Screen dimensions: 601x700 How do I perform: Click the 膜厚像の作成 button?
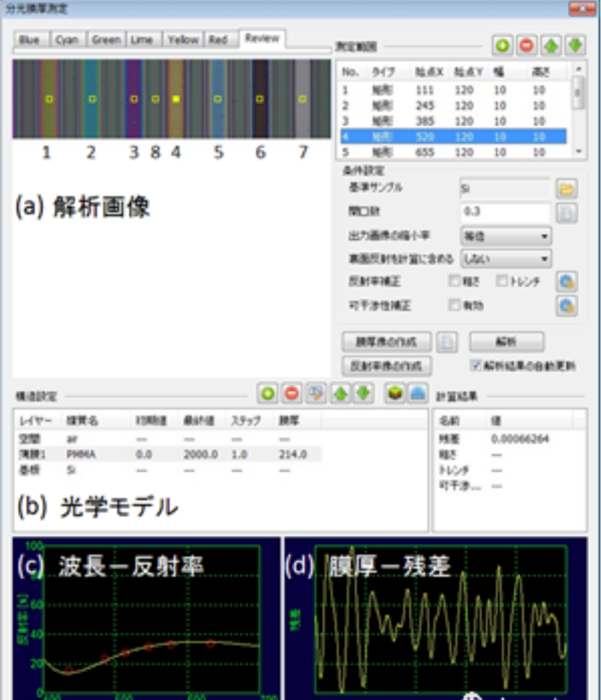[x=387, y=342]
